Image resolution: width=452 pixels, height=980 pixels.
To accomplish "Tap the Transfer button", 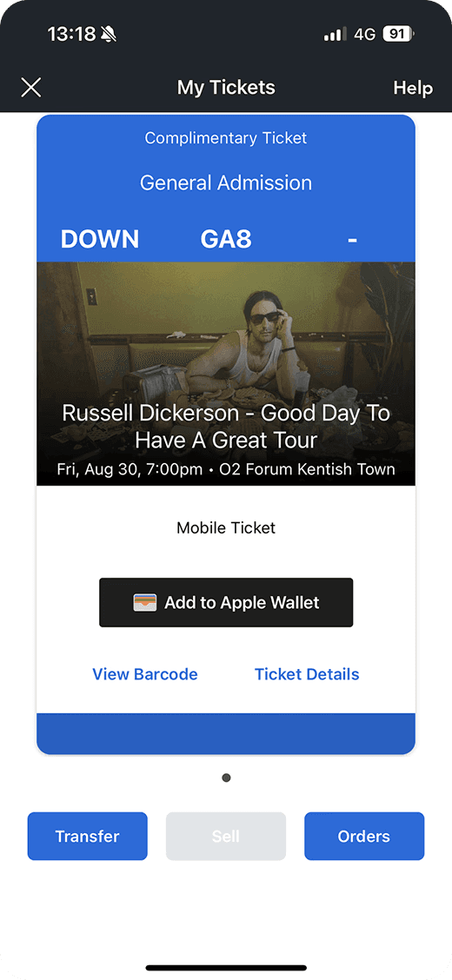I will [x=88, y=837].
